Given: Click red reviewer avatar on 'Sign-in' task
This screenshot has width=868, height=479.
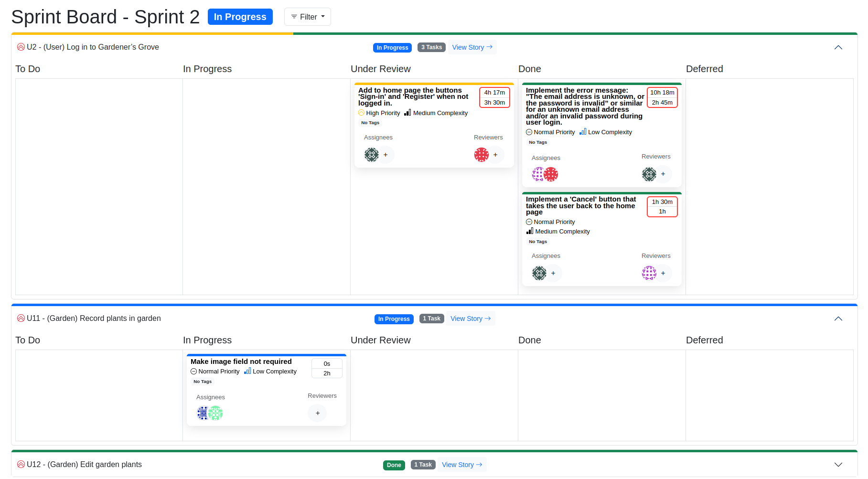Looking at the screenshot, I should pos(481,155).
